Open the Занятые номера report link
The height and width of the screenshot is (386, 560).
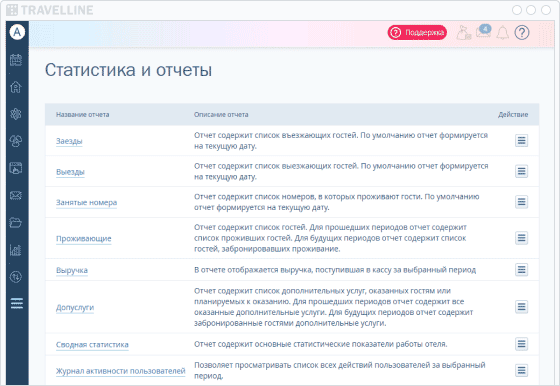click(x=86, y=202)
